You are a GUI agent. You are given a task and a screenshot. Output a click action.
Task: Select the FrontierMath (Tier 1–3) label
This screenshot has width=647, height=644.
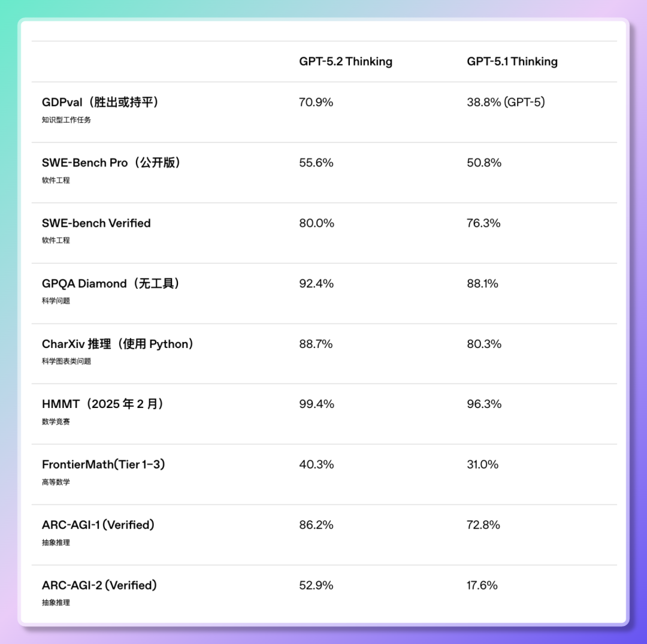[x=103, y=464]
